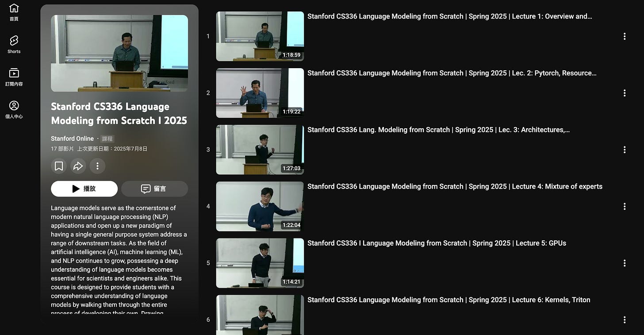644x335 pixels.
Task: Click the playlist cover thumbnail
Action: click(119, 53)
